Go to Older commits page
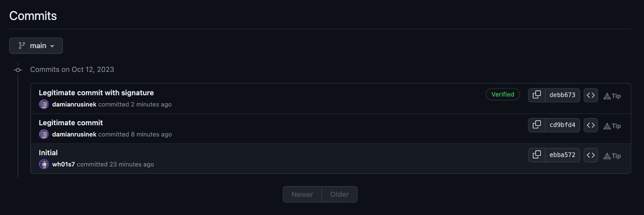Viewport: 644px width, 215px height. (339, 194)
